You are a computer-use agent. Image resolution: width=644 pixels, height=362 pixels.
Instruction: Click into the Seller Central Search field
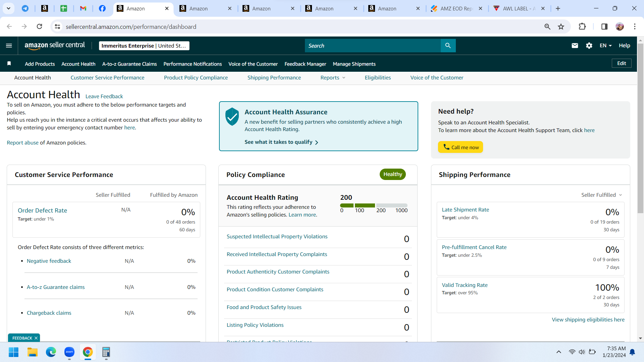[x=373, y=46]
